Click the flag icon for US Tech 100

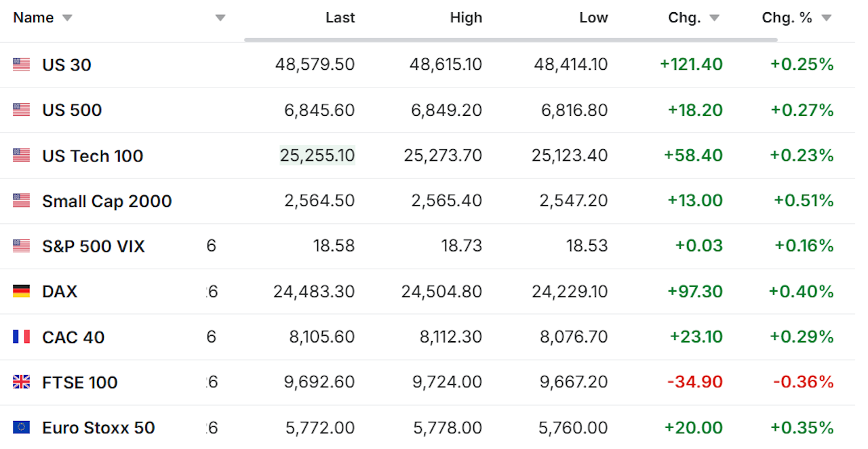pos(21,155)
